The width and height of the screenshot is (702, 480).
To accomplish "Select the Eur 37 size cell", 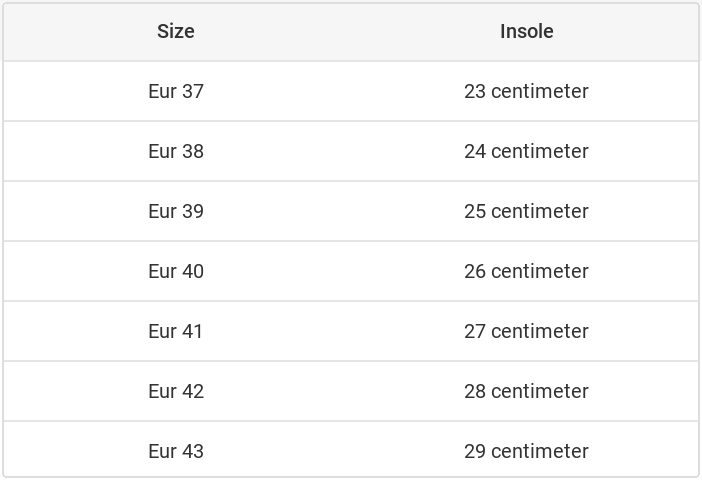I will pos(176,91).
